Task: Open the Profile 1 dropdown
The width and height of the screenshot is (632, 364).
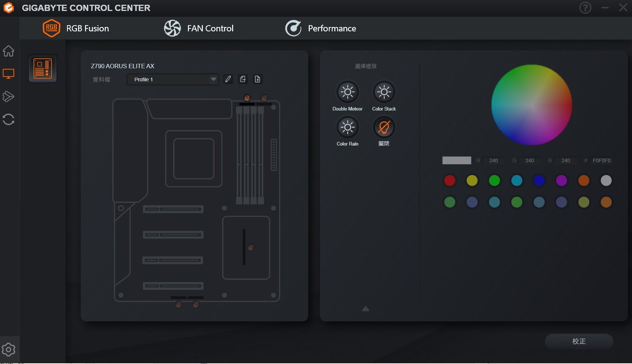Action: pyautogui.click(x=173, y=80)
